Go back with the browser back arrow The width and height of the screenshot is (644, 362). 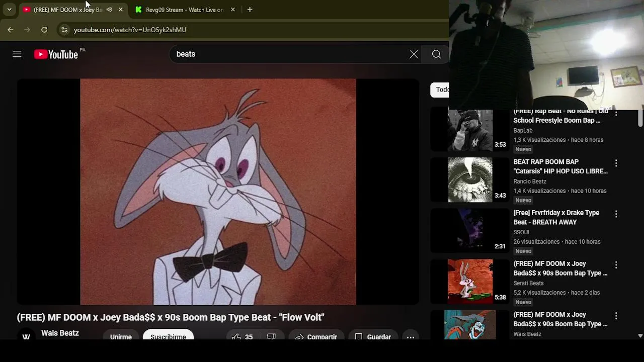coord(11,30)
